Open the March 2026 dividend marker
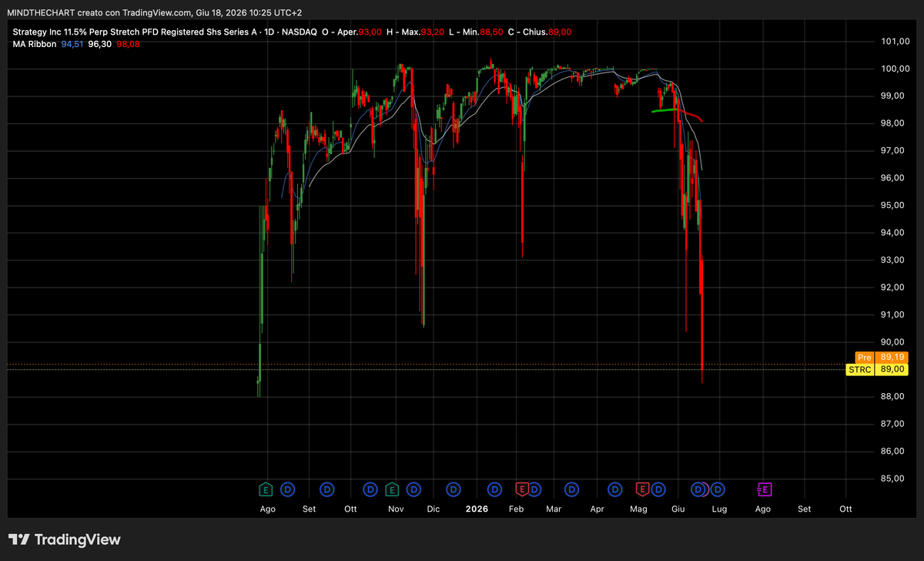 point(572,489)
